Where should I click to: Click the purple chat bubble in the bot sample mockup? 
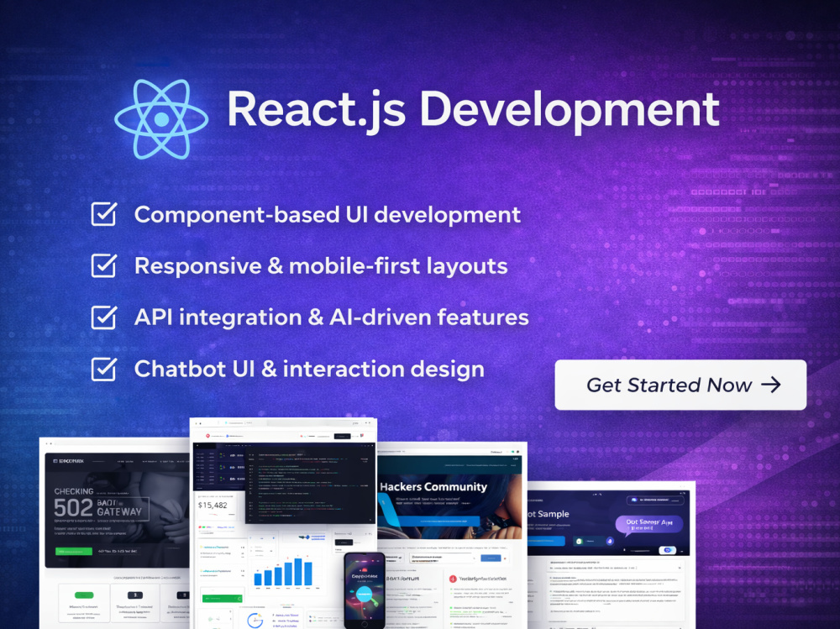coord(648,524)
